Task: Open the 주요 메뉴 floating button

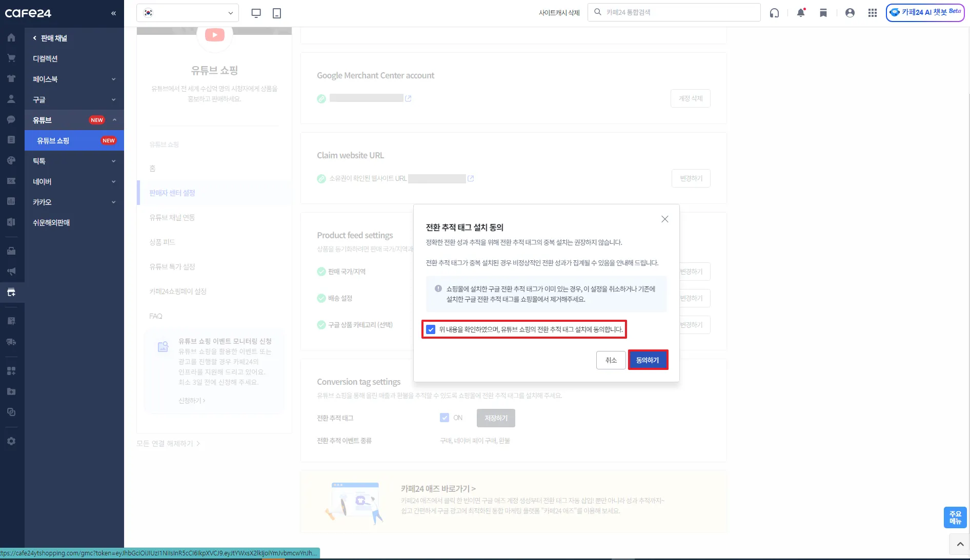Action: [x=955, y=517]
